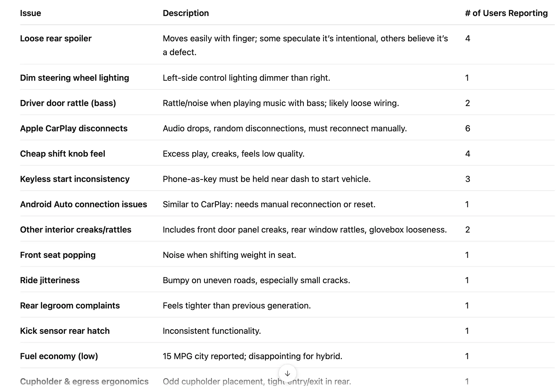
Task: Select the Front seat popping issue
Action: click(x=58, y=255)
